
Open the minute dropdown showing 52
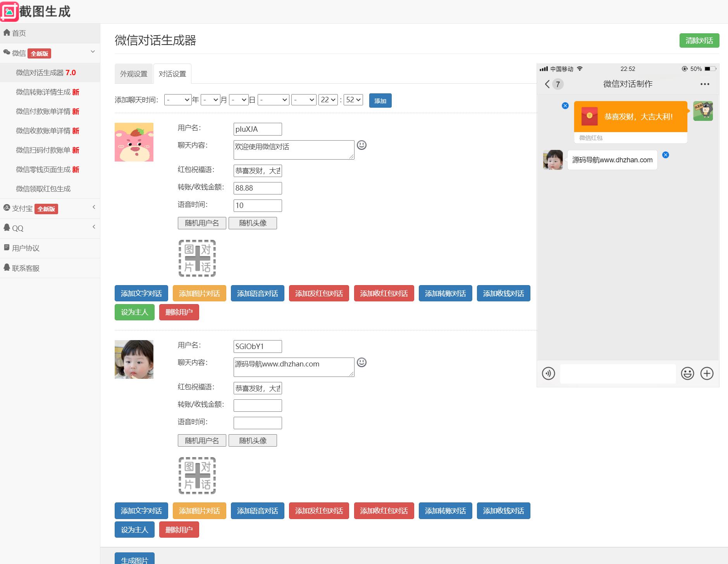[x=353, y=100]
